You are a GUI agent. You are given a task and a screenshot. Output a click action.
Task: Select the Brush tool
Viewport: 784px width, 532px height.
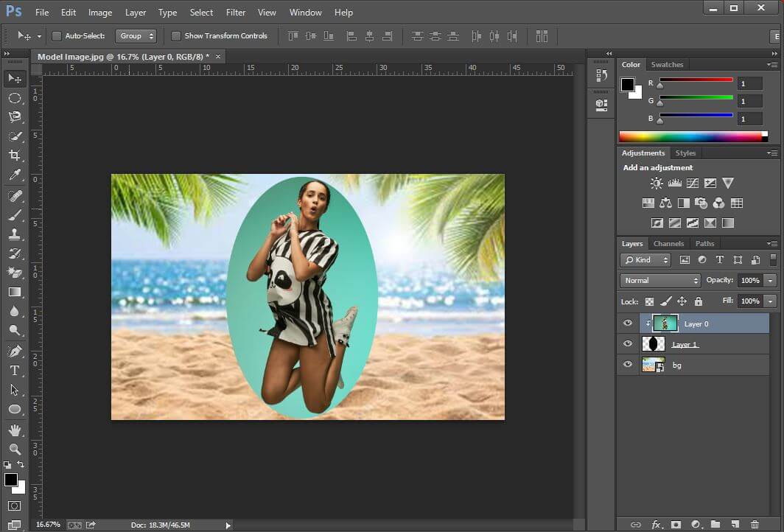tap(15, 215)
